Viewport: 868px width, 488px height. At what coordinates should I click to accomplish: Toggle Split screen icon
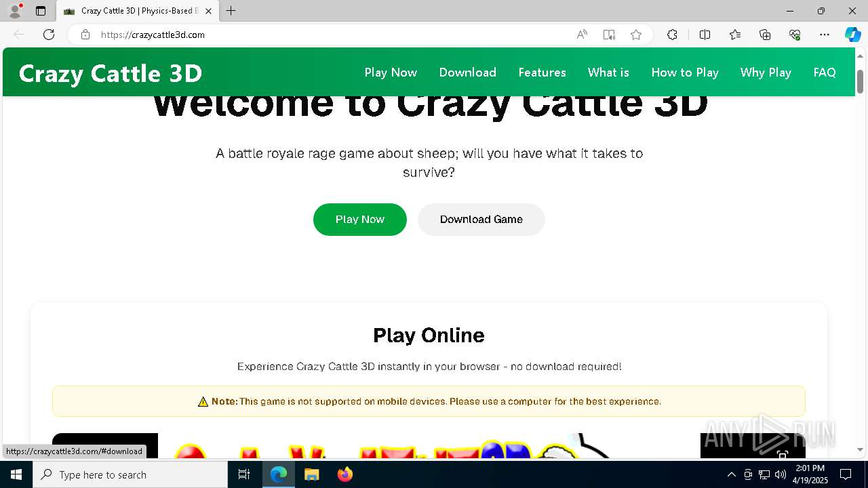point(705,35)
